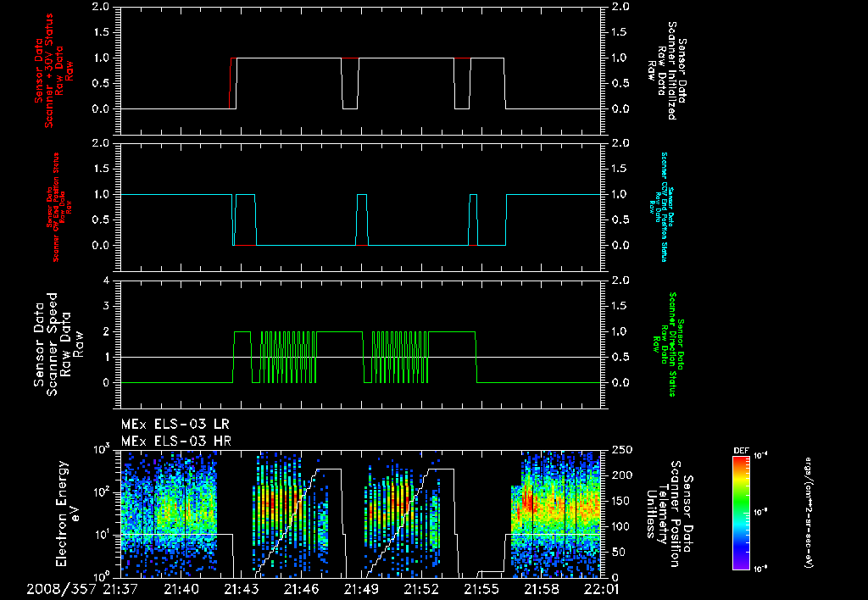Click the 10^3 tick on Electron Energy axis
This screenshot has height=600, width=868.
click(x=100, y=448)
